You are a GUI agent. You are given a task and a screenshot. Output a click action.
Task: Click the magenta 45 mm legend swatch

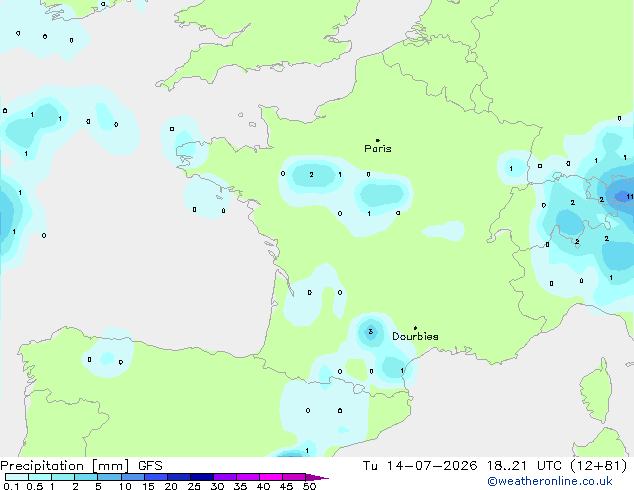pyautogui.click(x=294, y=477)
